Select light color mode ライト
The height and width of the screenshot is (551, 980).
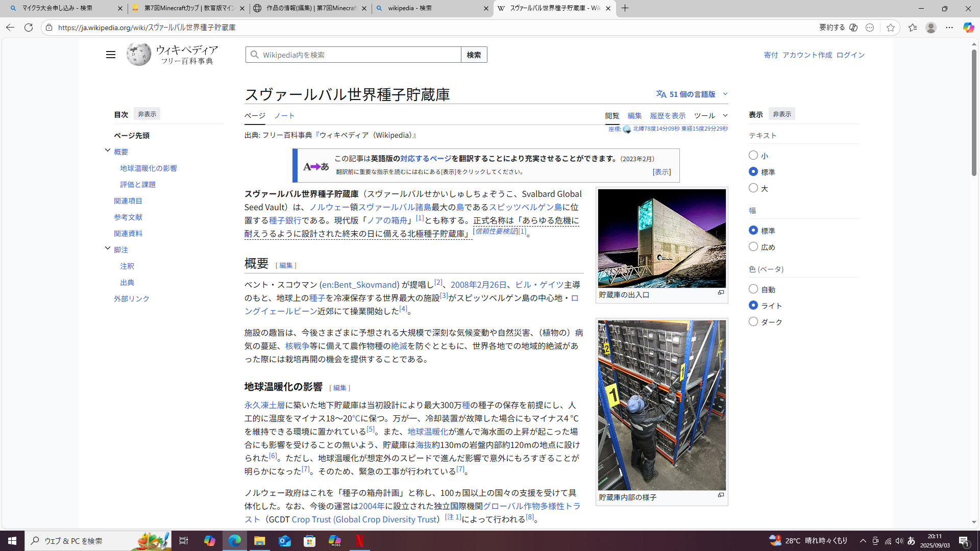[753, 305]
